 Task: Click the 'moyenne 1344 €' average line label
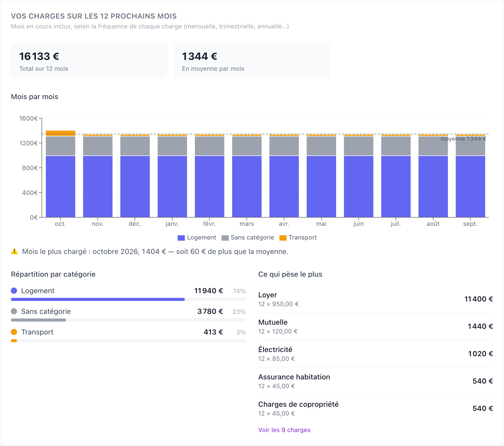463,139
